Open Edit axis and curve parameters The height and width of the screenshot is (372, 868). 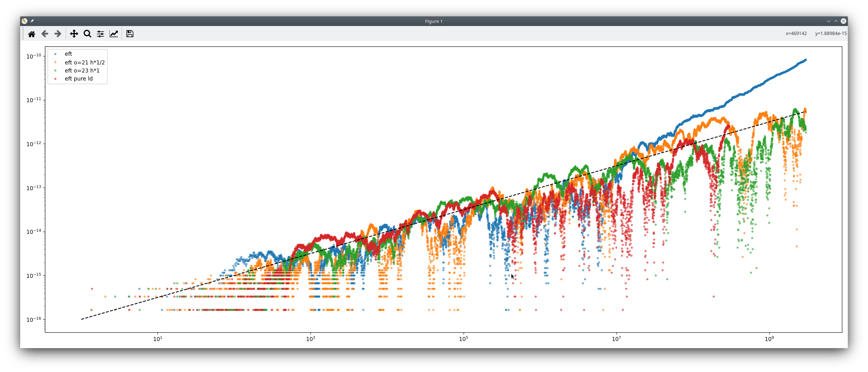click(x=114, y=34)
